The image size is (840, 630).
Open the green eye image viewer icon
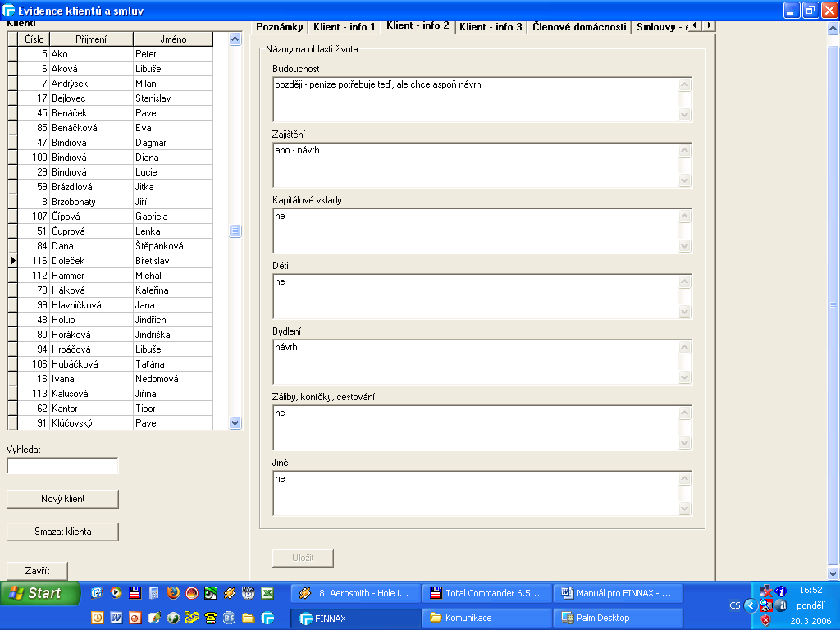click(x=211, y=592)
